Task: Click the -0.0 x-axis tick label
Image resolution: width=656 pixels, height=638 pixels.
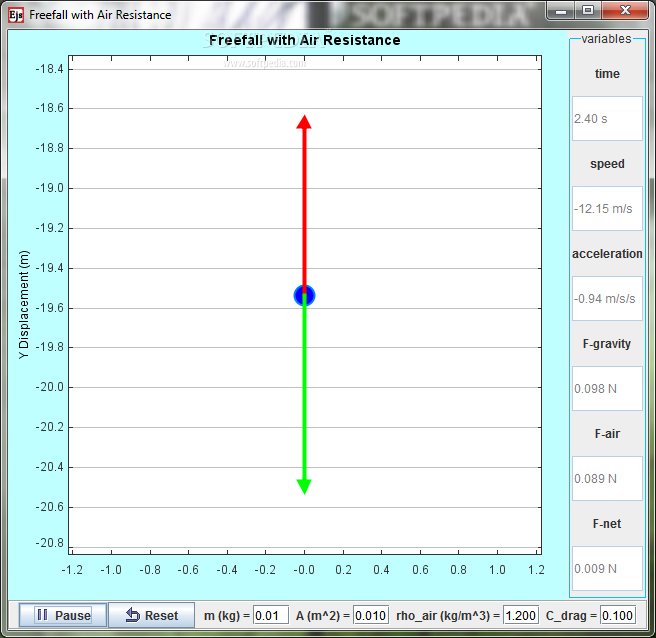Action: click(304, 570)
